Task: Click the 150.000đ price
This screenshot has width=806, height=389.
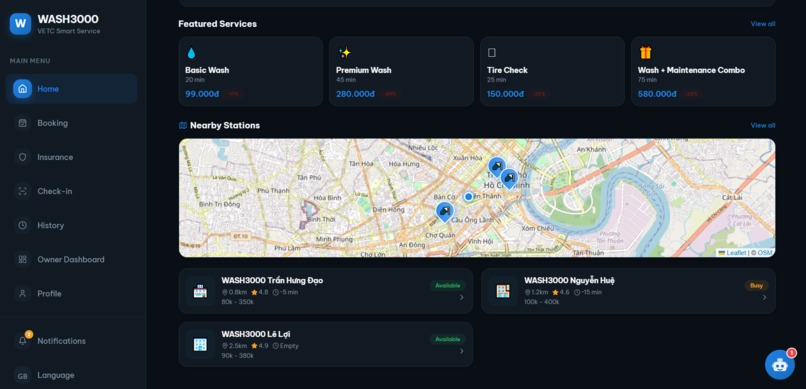Action: click(505, 94)
